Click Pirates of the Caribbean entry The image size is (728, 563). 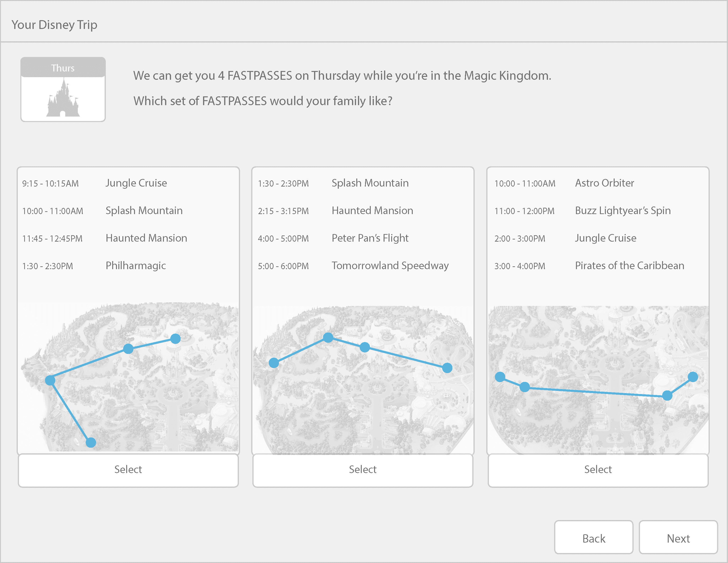pos(629,266)
